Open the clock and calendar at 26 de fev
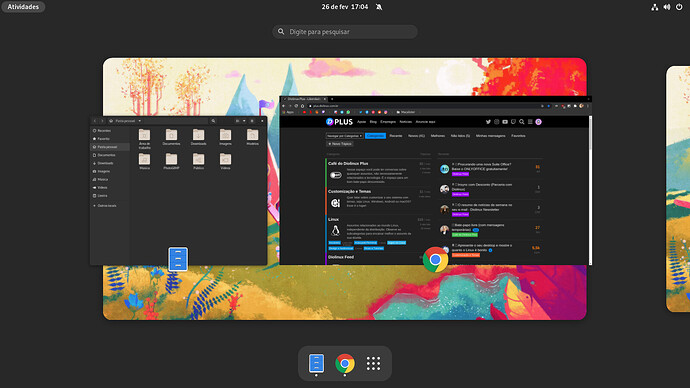Viewport: 690px width, 388px height. [345, 7]
